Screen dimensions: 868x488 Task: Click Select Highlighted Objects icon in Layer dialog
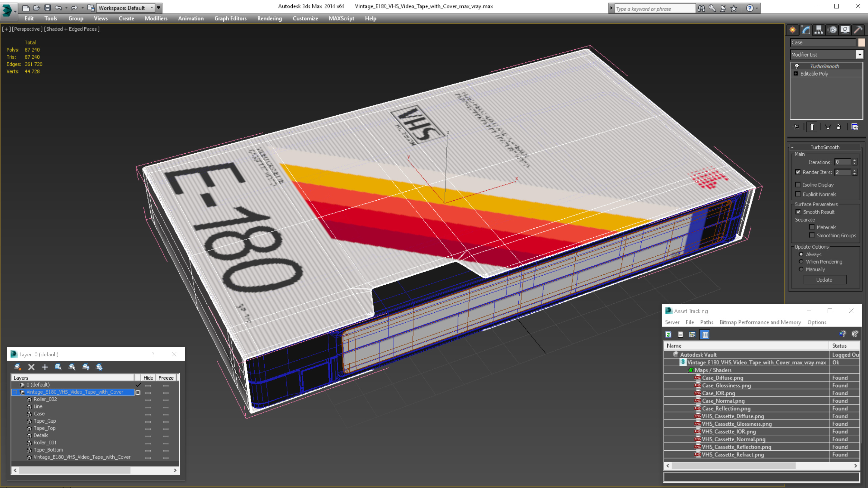[x=58, y=367]
